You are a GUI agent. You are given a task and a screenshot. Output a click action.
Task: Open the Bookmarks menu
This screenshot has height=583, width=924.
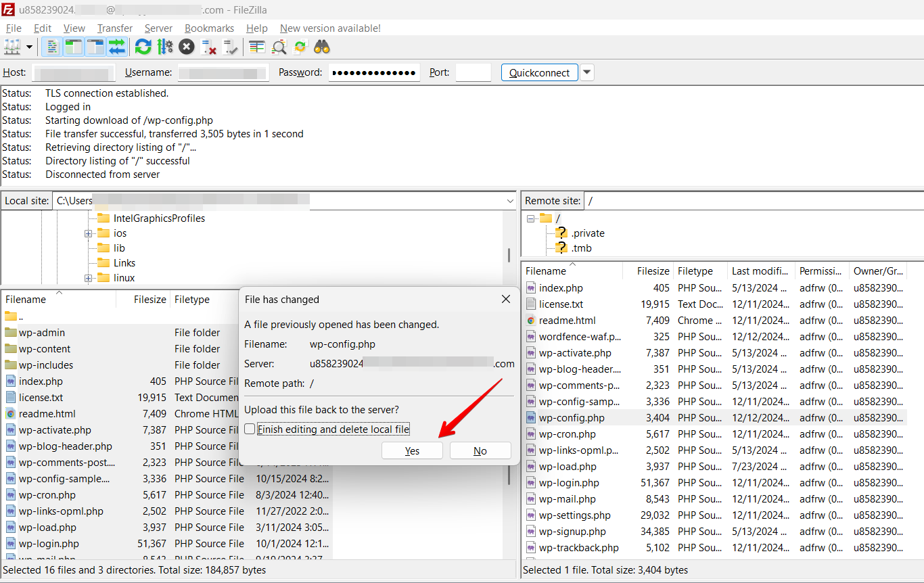210,28
